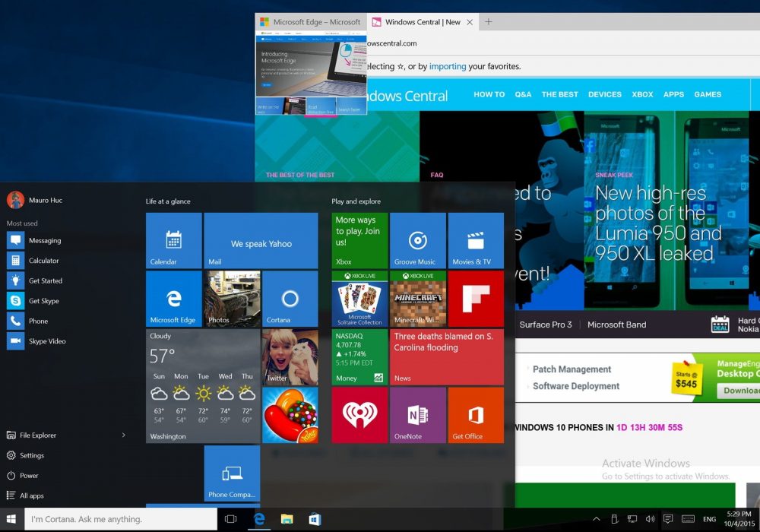This screenshot has height=532, width=760.
Task: Open the Cortana tile
Action: (x=290, y=299)
